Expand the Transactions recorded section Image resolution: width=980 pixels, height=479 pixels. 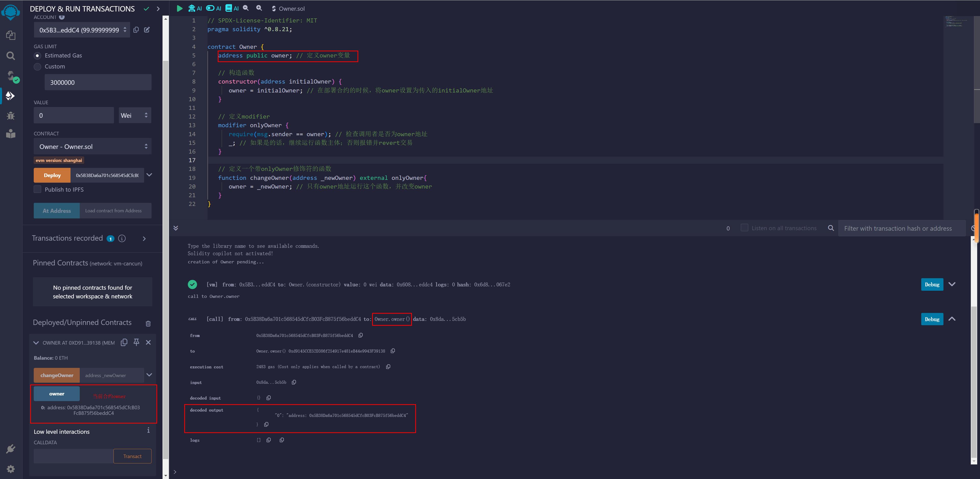click(x=144, y=239)
